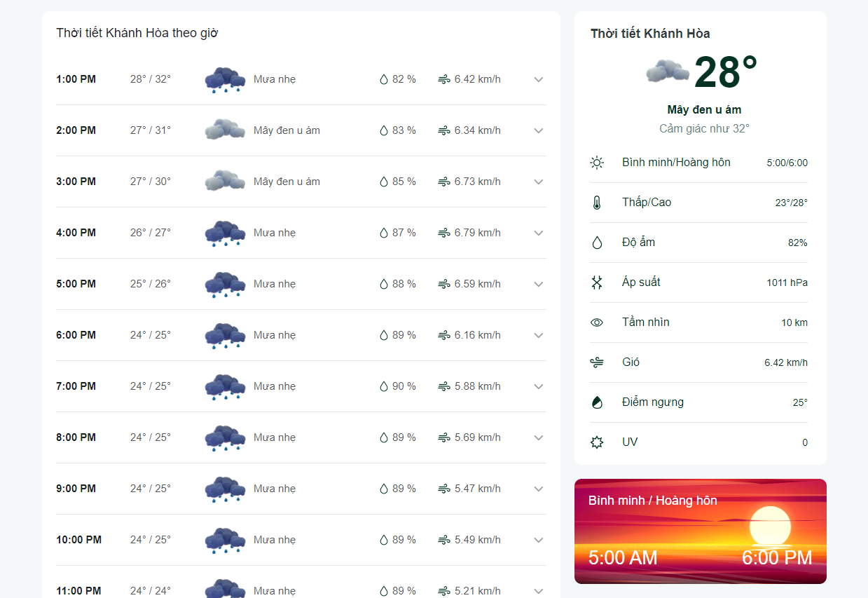Click the 5.47 km/h wind speed
The image size is (868, 598).
pos(478,489)
